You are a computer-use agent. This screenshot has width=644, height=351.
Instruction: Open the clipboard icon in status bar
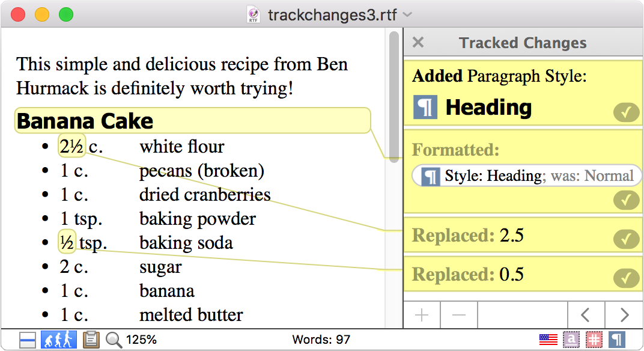pos(91,340)
